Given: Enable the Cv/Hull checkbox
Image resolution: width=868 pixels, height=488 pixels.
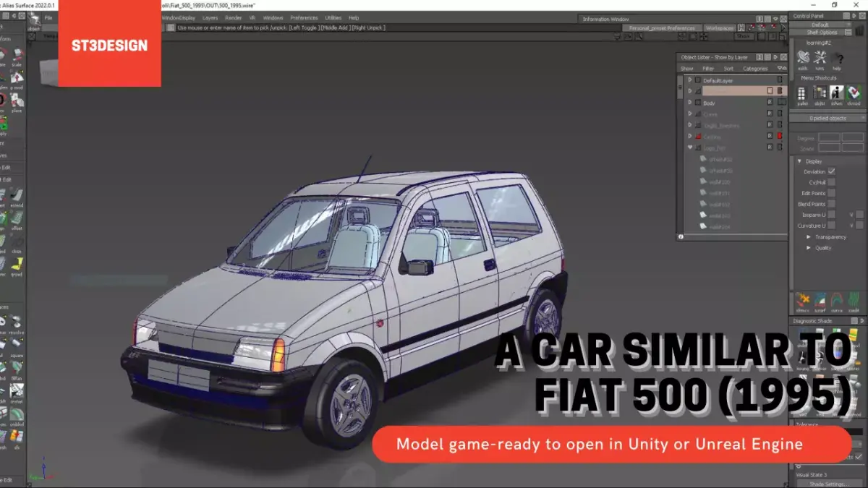Looking at the screenshot, I should click(831, 182).
